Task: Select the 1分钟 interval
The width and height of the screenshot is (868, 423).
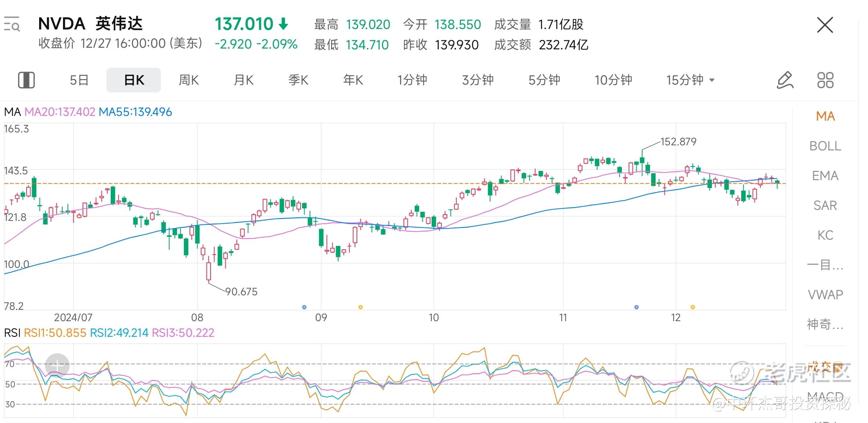Action: click(x=412, y=80)
